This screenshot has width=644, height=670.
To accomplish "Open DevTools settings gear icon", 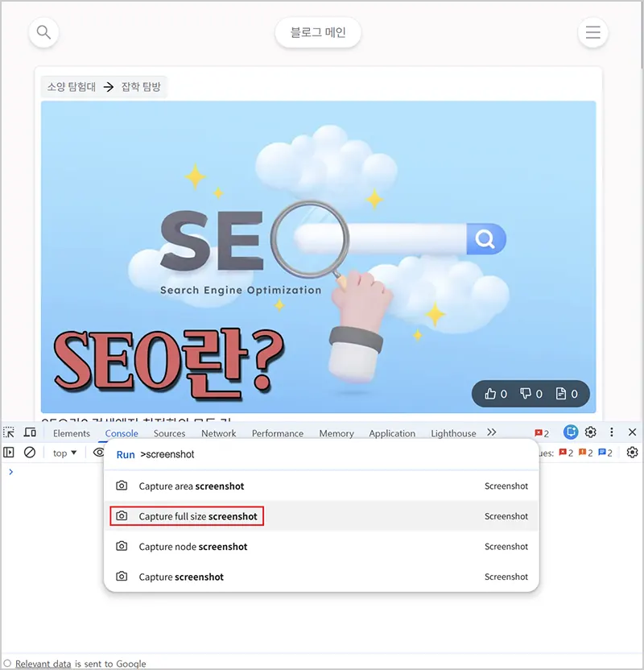I will pos(591,432).
